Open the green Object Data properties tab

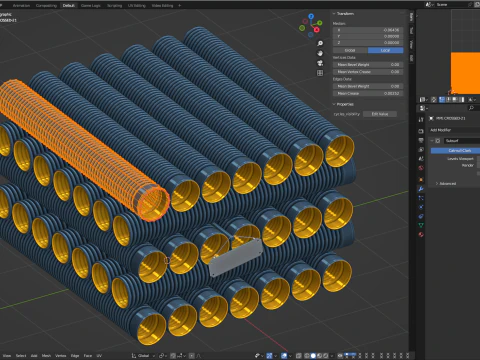[421, 225]
